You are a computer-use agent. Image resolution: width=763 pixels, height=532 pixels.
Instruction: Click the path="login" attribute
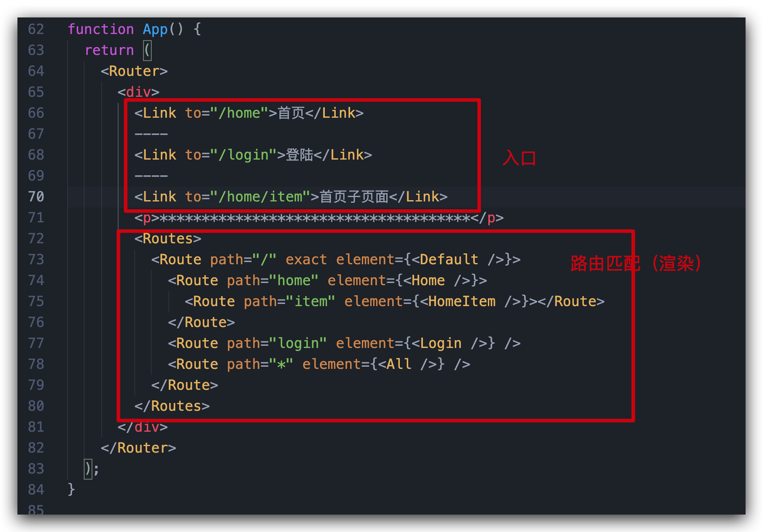coord(277,343)
